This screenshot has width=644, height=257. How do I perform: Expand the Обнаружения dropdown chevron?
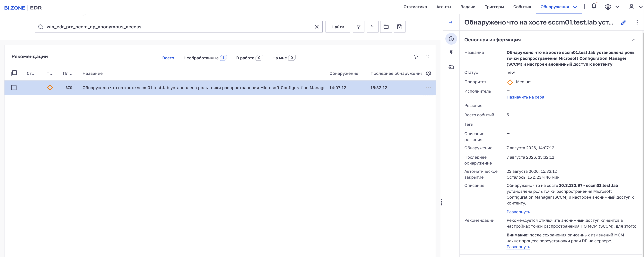(x=575, y=7)
